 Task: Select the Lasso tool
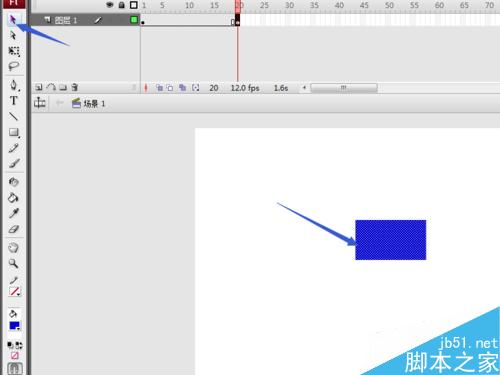pyautogui.click(x=13, y=66)
